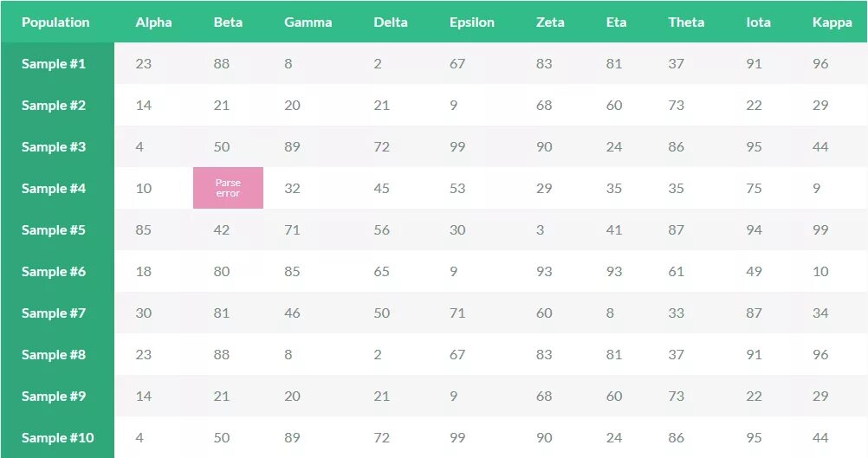The width and height of the screenshot is (868, 458).
Task: Click the pink Parse error cell
Action: 228,188
